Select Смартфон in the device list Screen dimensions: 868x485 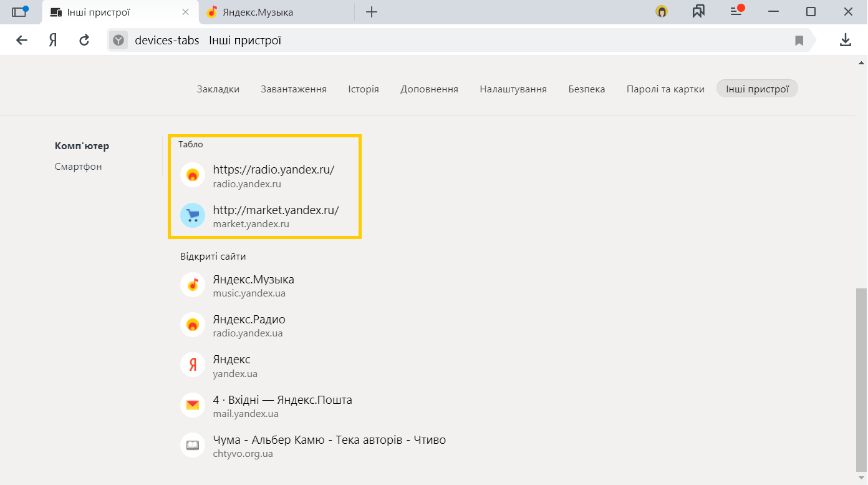(79, 167)
